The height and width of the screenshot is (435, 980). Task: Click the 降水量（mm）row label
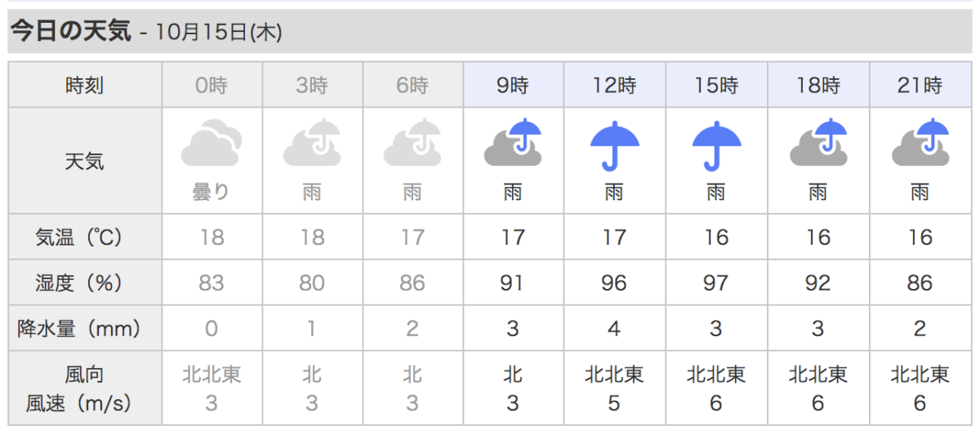[79, 328]
